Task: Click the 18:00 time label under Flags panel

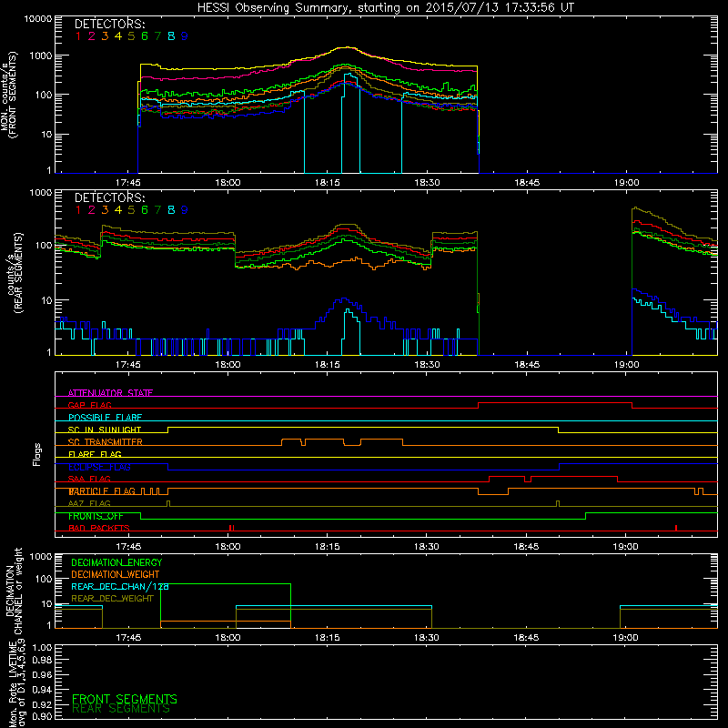Action: pos(227,547)
